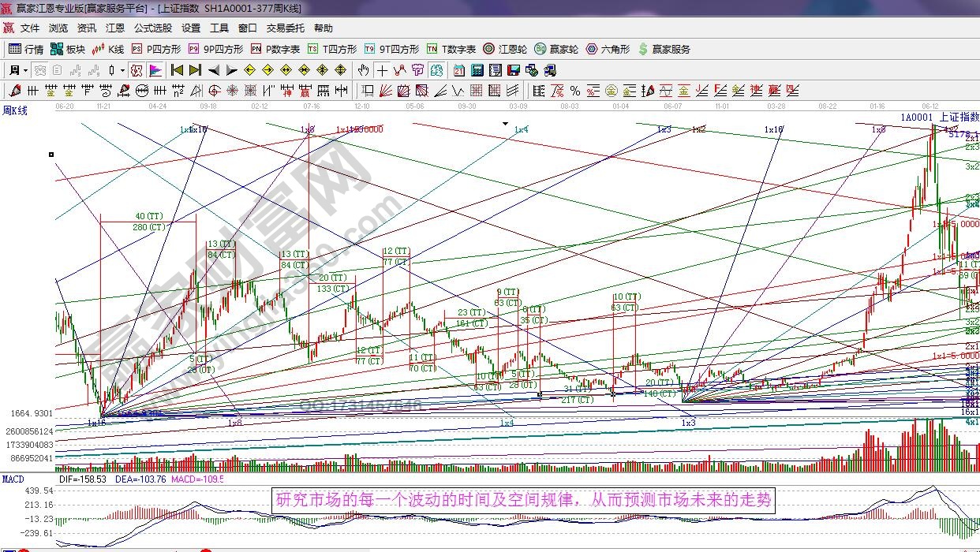
Task: Click the 赢家服务 button
Action: 664,49
